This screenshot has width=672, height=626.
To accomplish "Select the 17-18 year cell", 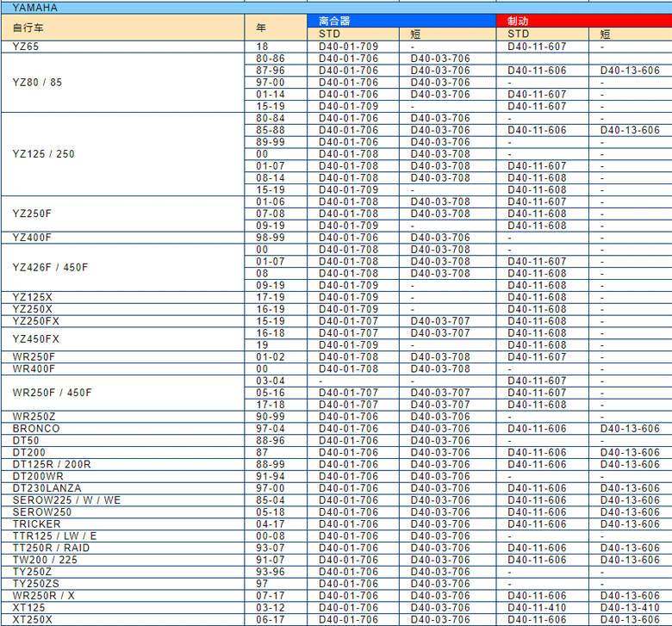I will pyautogui.click(x=276, y=405).
